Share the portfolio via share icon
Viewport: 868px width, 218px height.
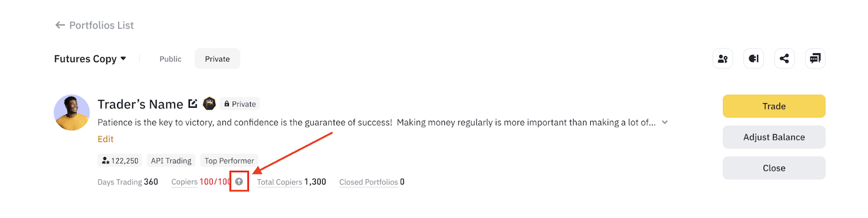coord(784,59)
